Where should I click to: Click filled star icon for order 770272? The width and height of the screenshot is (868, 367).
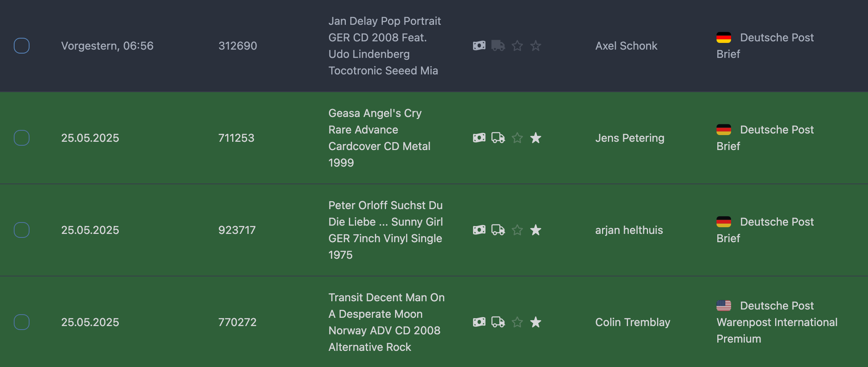coord(536,322)
